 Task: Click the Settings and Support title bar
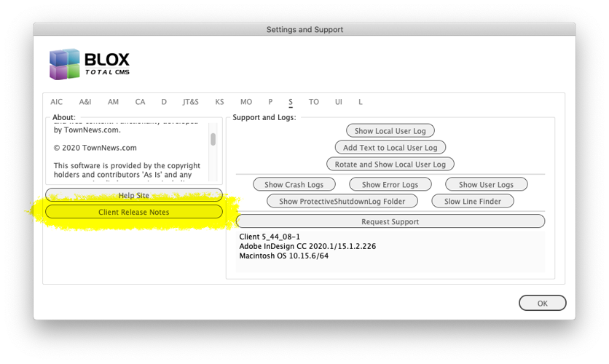click(304, 29)
